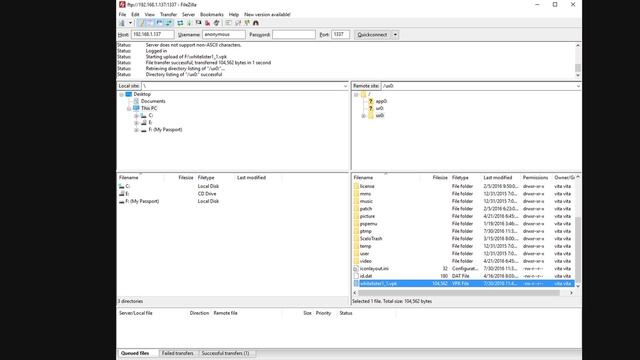Open the Server menu
Image resolution: width=640 pixels, height=360 pixels.
[x=188, y=14]
